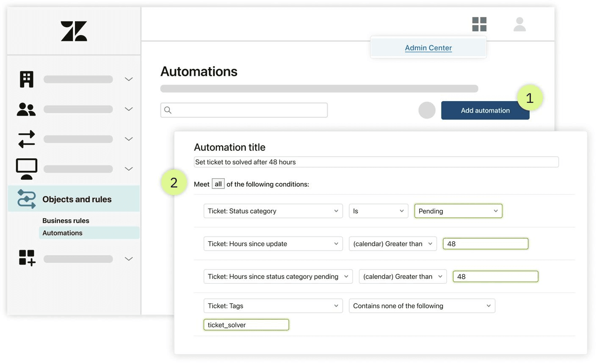Click the Add automation button
The image size is (597, 364).
coord(485,110)
